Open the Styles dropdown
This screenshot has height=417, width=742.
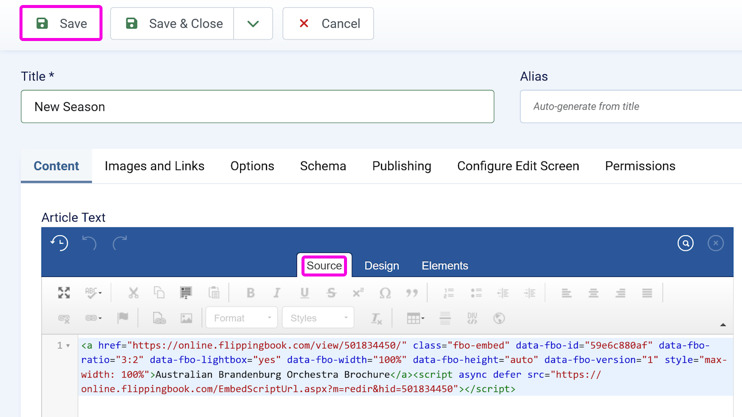click(318, 318)
